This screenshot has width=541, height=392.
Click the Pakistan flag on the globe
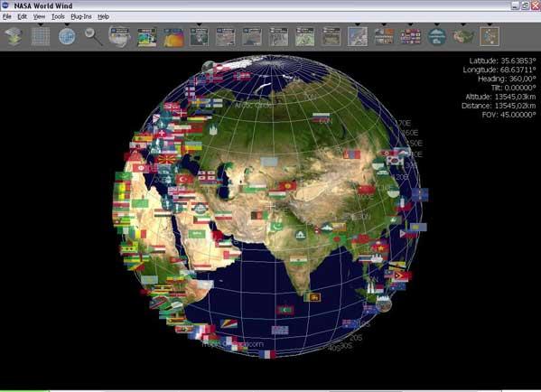276,227
